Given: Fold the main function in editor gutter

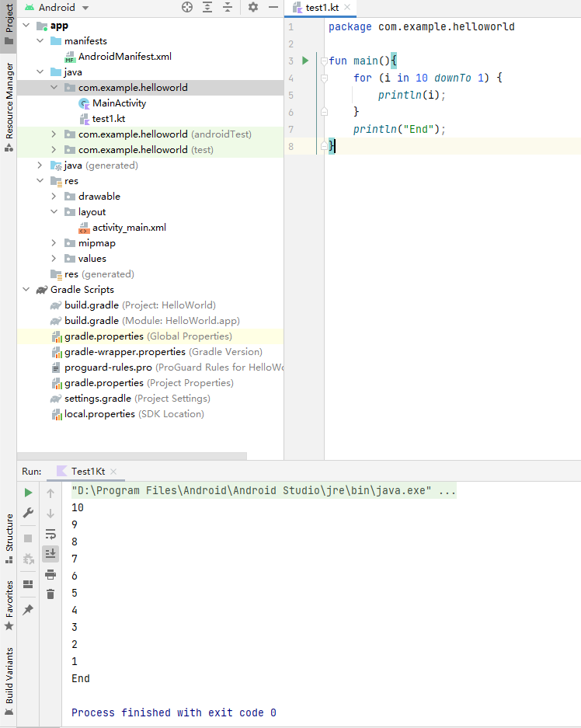Looking at the screenshot, I should pyautogui.click(x=325, y=61).
